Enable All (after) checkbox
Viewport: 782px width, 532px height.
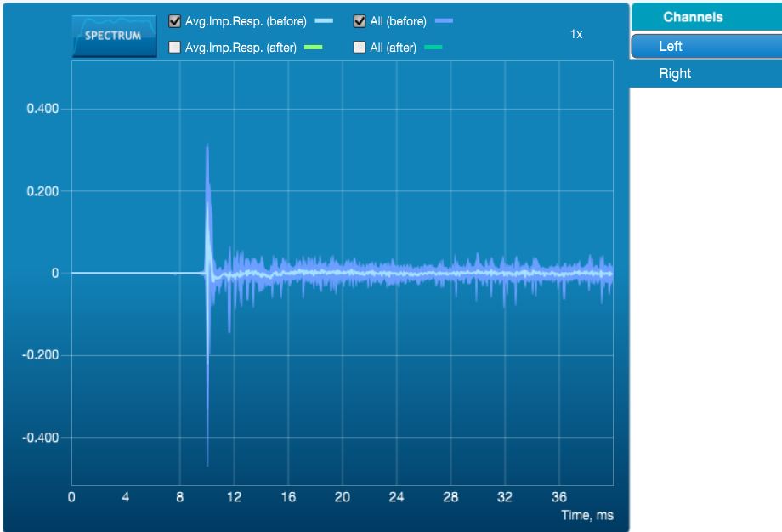pos(360,48)
